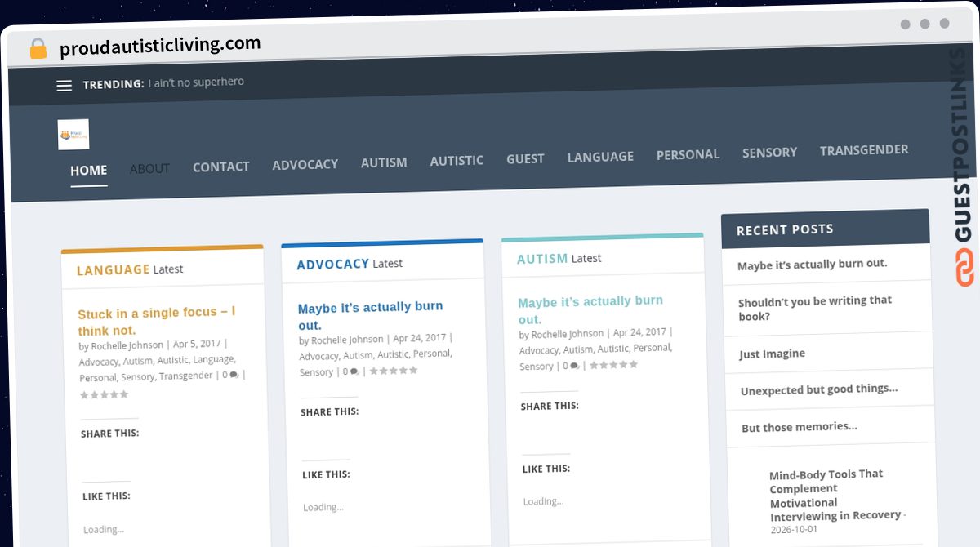Screen dimensions: 980x547
Task: Open the hamburger menu beside Trending
Action: point(64,86)
